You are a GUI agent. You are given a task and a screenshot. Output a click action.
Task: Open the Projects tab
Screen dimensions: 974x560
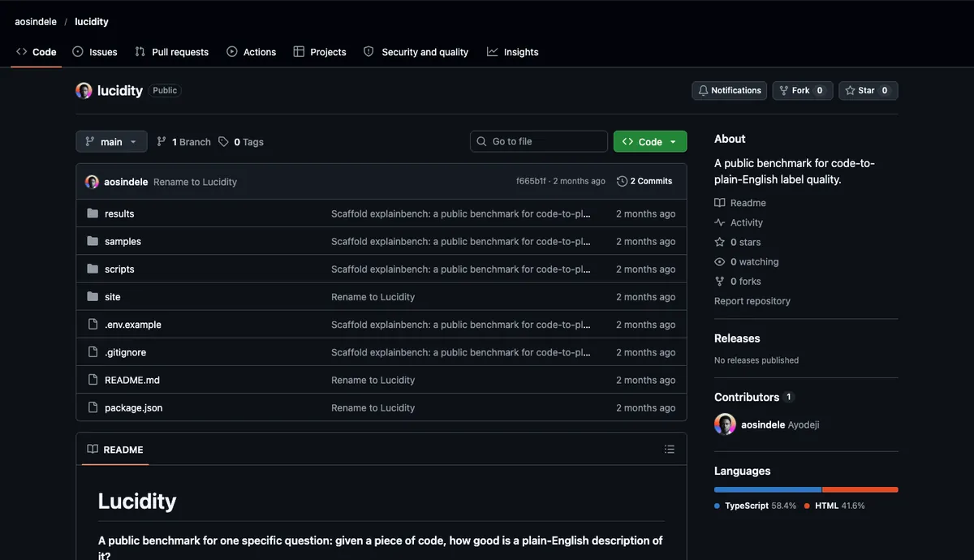[320, 52]
